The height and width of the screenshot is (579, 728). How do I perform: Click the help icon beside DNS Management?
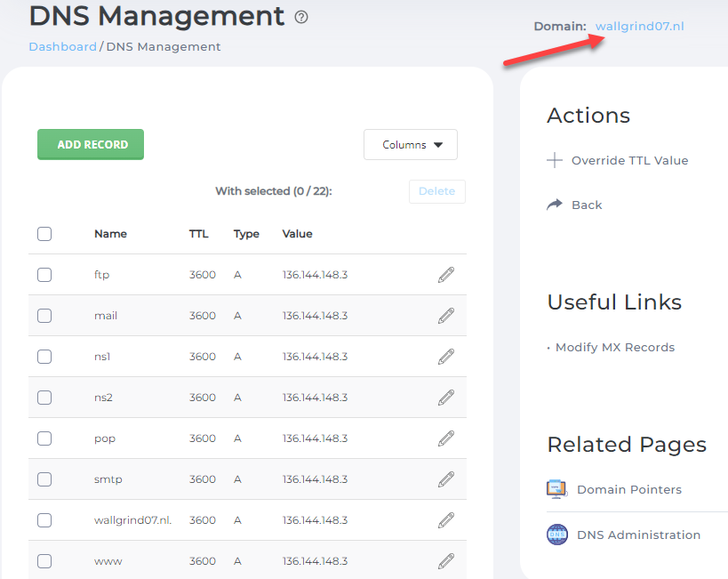(301, 18)
